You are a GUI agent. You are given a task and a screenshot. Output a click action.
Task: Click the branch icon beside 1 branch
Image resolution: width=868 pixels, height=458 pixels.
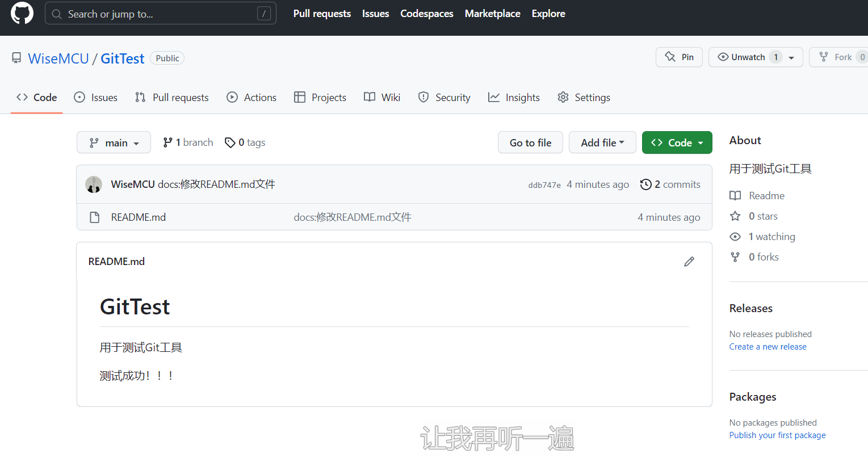tap(167, 142)
